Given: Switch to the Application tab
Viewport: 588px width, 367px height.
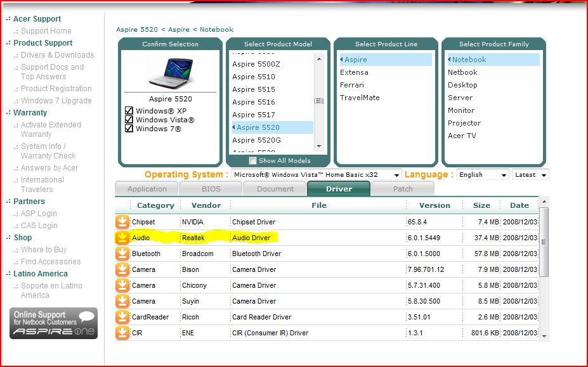Looking at the screenshot, I should (147, 188).
